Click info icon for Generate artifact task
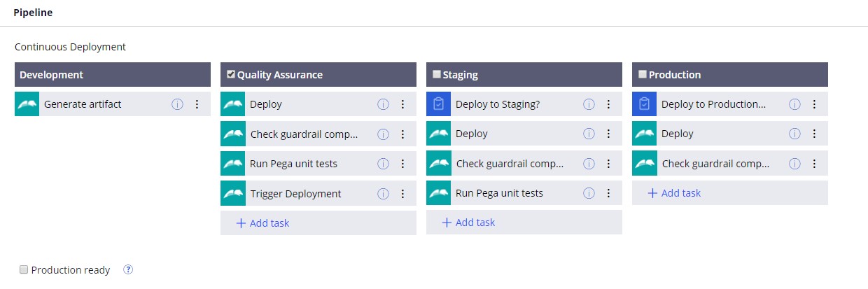Viewport: 868px width, 289px height. click(x=177, y=104)
